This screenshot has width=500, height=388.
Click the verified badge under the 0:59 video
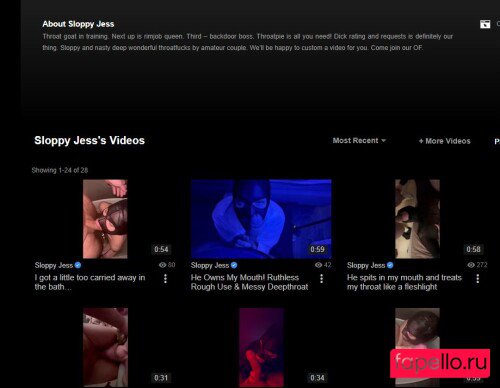(234, 265)
